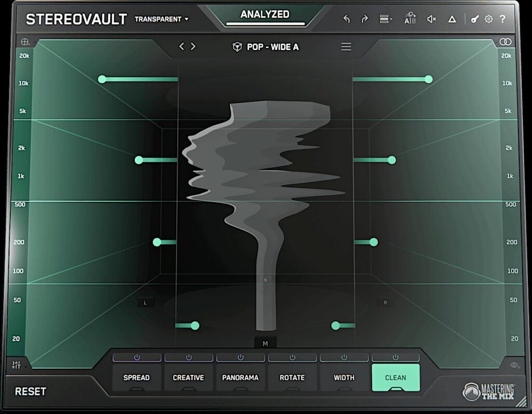532x414 pixels.
Task: Toggle CREATIVE power button
Action: click(189, 357)
